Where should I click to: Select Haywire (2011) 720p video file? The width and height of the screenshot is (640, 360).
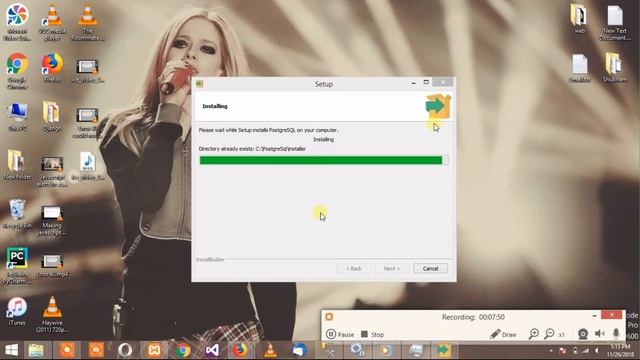pos(52,314)
